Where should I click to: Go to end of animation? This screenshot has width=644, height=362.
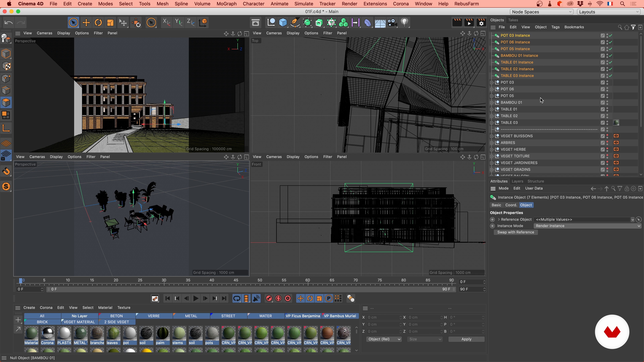coord(224,298)
